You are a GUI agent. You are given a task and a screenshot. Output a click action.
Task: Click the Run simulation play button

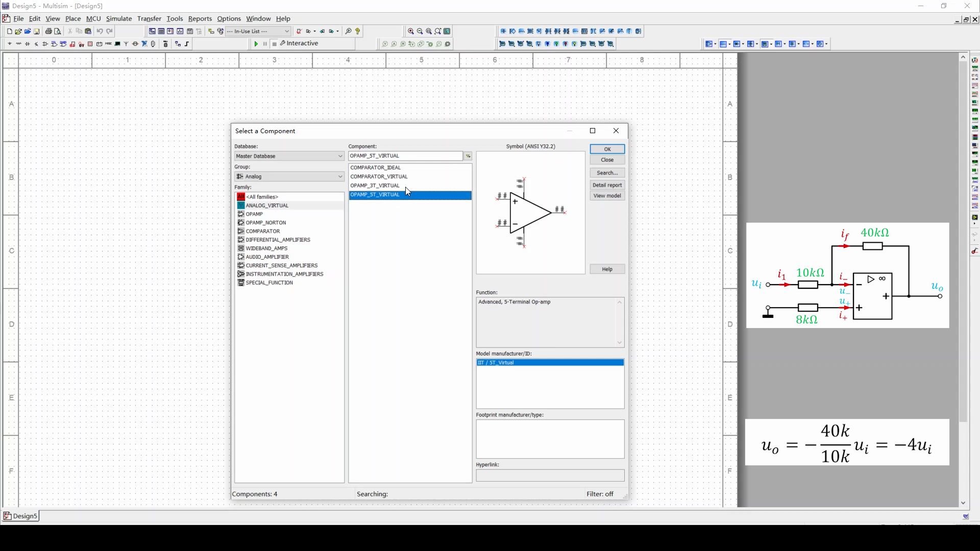pos(255,43)
